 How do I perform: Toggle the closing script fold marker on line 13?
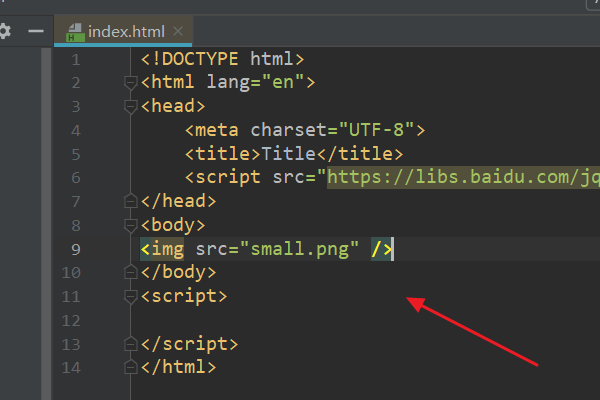click(130, 344)
